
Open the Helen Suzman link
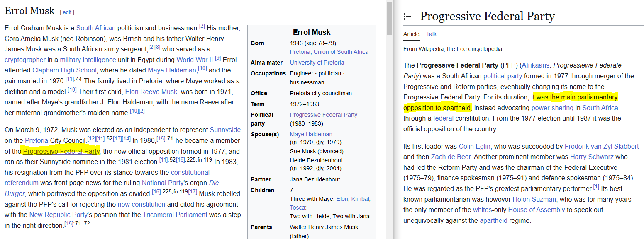pos(534,199)
